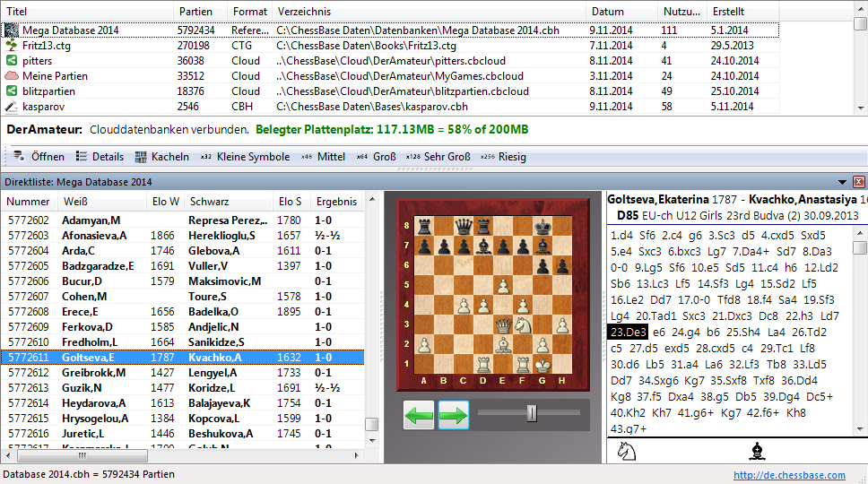868x484 pixels.
Task: Sort database list by Partien column
Action: click(x=200, y=11)
